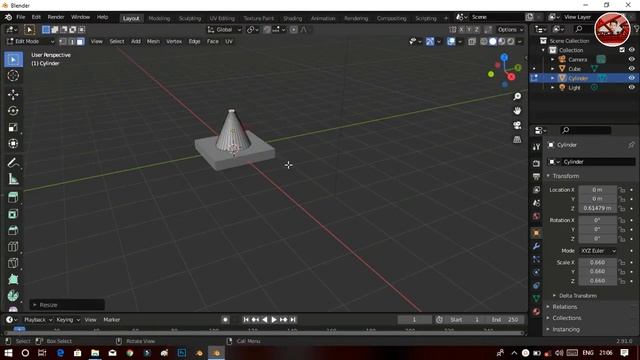
Task: Switch to the Modeling workspace tab
Action: 159,18
